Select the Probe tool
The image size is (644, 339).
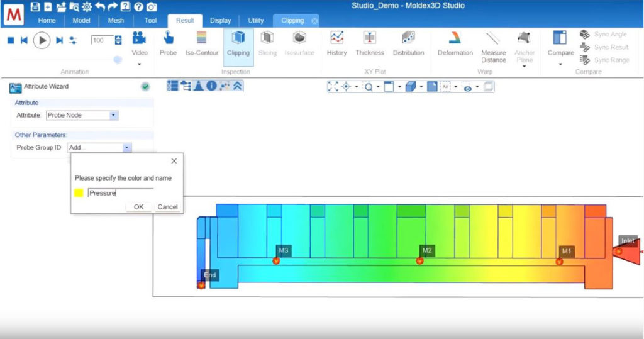[x=169, y=43]
